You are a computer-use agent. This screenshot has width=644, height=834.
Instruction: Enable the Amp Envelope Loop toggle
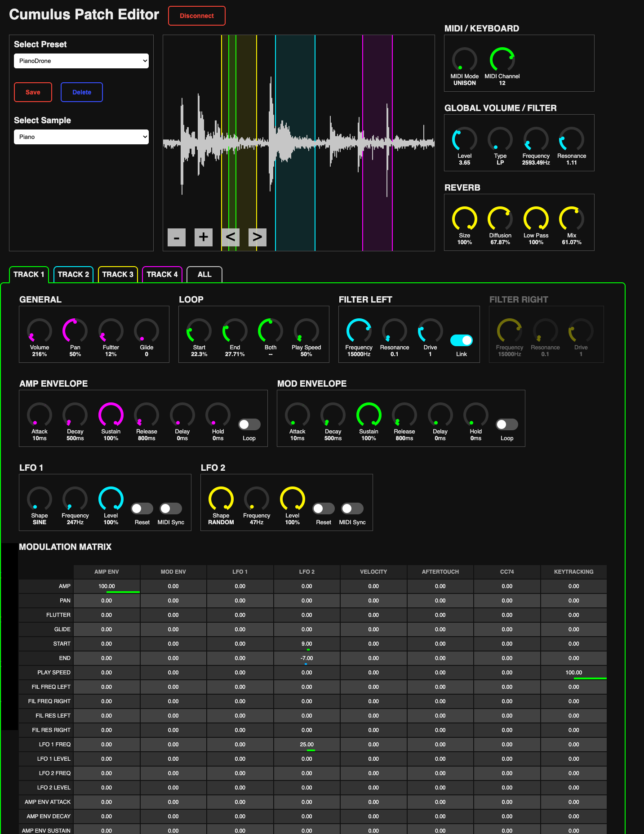249,424
